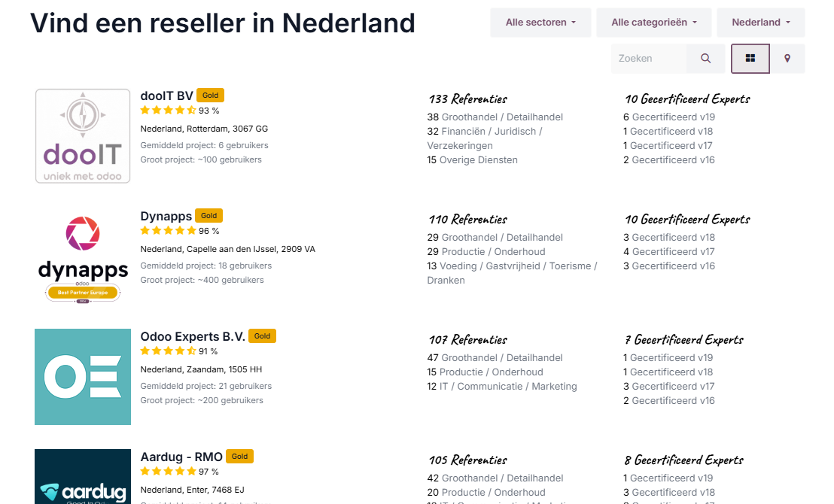Click the dooIT BV star rating
This screenshot has width=834, height=504.
tap(168, 111)
